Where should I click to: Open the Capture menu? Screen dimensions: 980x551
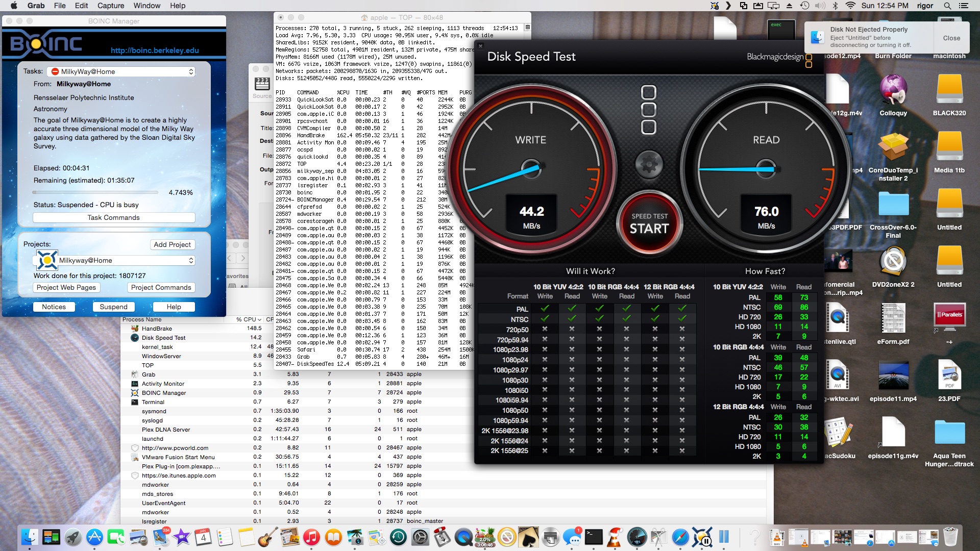coord(110,6)
